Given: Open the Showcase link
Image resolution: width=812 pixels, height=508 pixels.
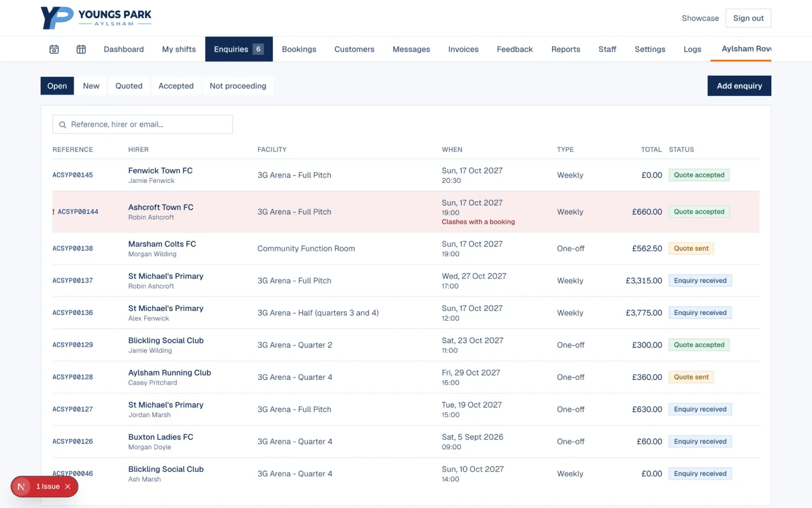Looking at the screenshot, I should click(x=700, y=18).
